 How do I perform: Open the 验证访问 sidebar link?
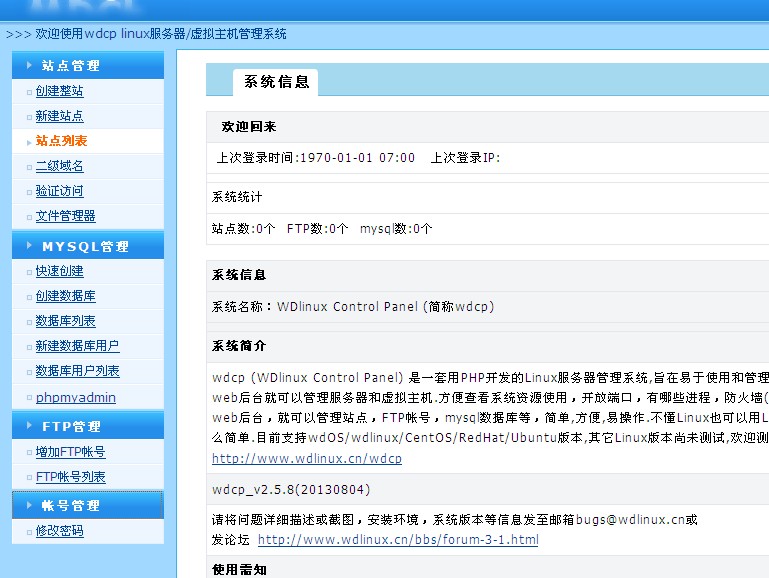59,191
